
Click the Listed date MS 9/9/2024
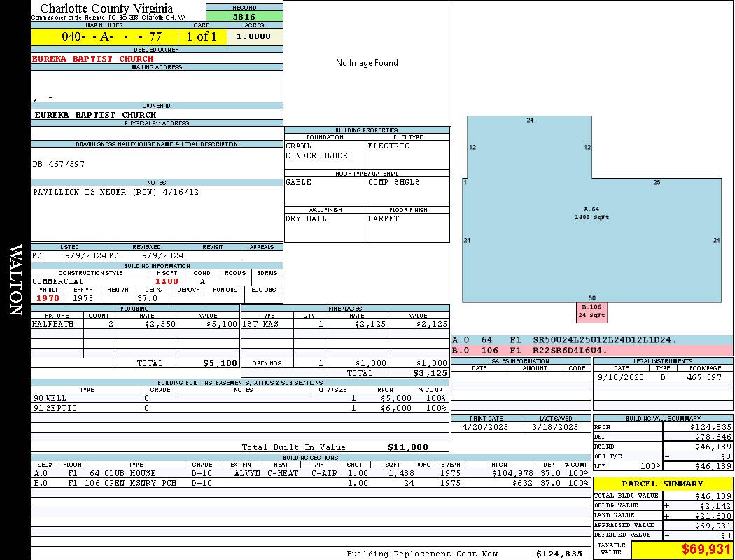pyautogui.click(x=70, y=255)
